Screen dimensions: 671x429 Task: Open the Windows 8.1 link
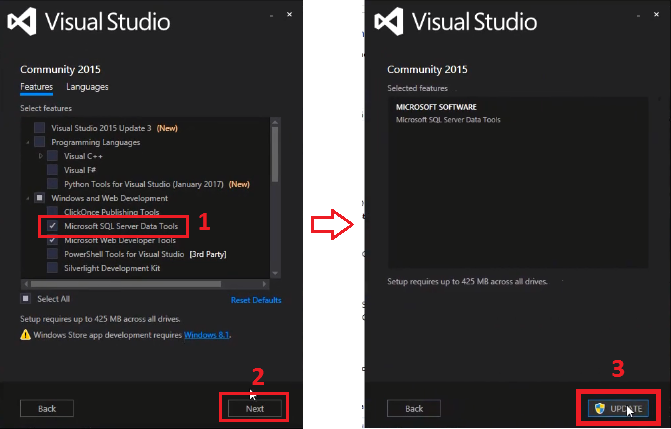pos(207,335)
